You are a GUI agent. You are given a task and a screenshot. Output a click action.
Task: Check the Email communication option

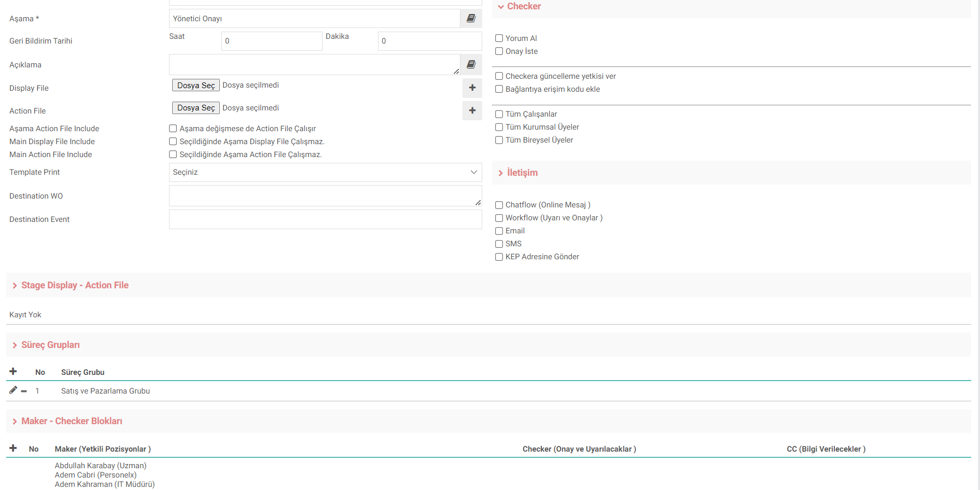pyautogui.click(x=499, y=231)
